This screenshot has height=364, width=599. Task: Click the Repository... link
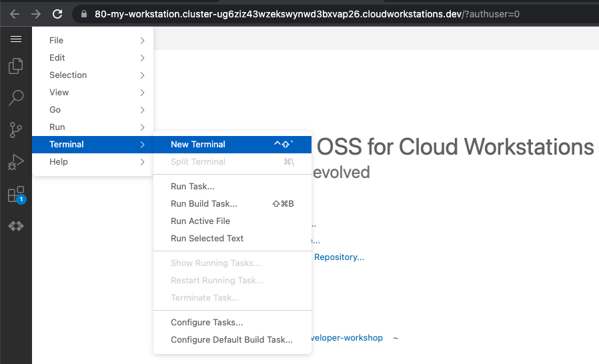coord(339,257)
